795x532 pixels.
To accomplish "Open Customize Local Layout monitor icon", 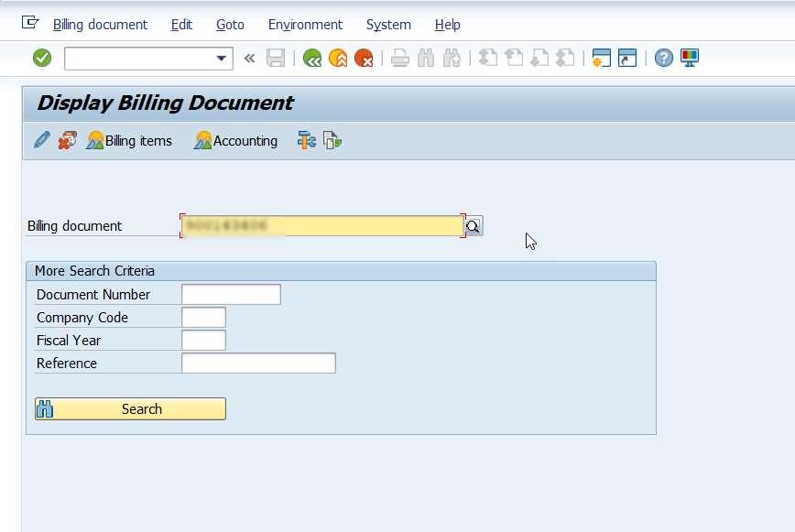I will click(690, 59).
